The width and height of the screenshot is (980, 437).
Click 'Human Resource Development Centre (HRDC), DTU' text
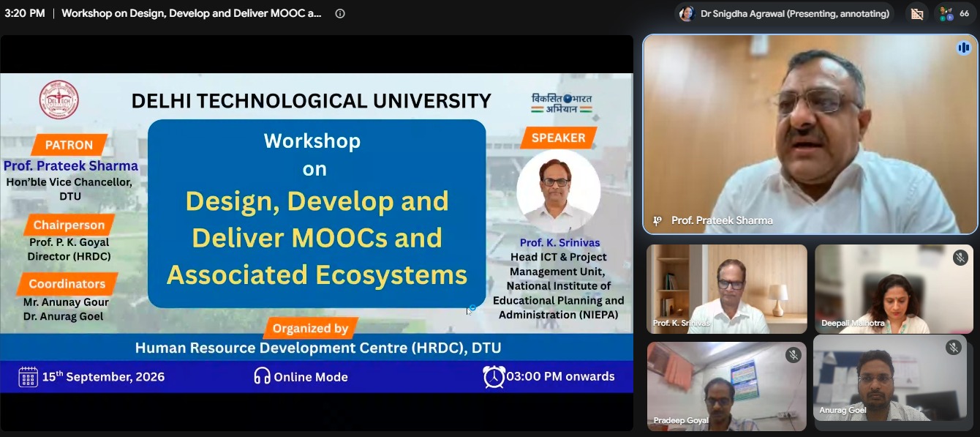pos(318,348)
